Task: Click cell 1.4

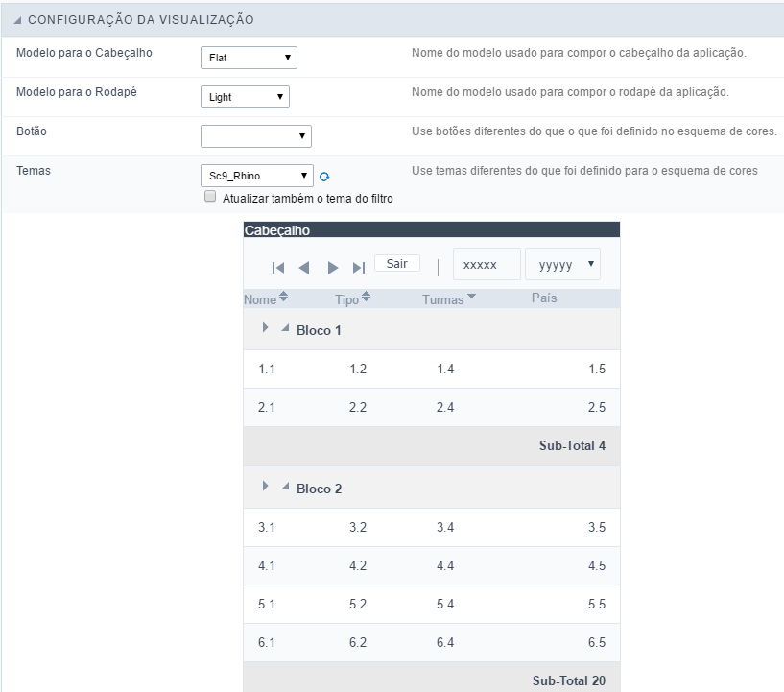Action: pos(445,369)
